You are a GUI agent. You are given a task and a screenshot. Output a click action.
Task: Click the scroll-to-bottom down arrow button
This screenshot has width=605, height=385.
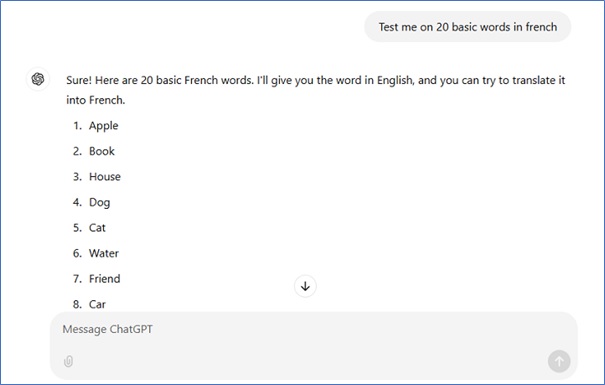(305, 286)
